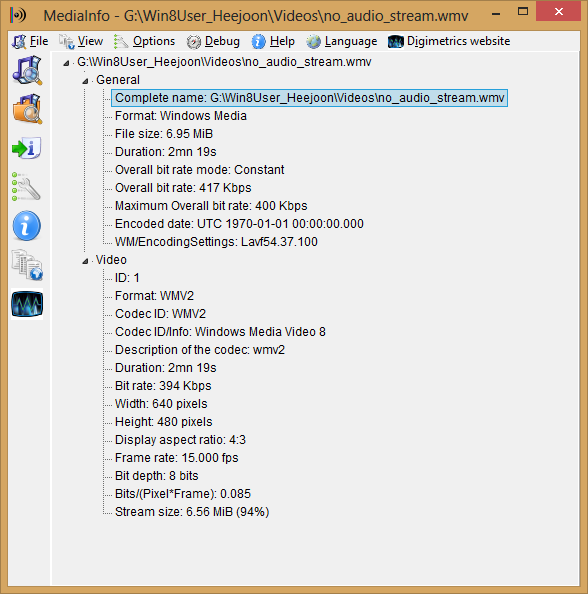This screenshot has width=588, height=594.
Task: Click the Debug menu icon
Action: [x=194, y=41]
